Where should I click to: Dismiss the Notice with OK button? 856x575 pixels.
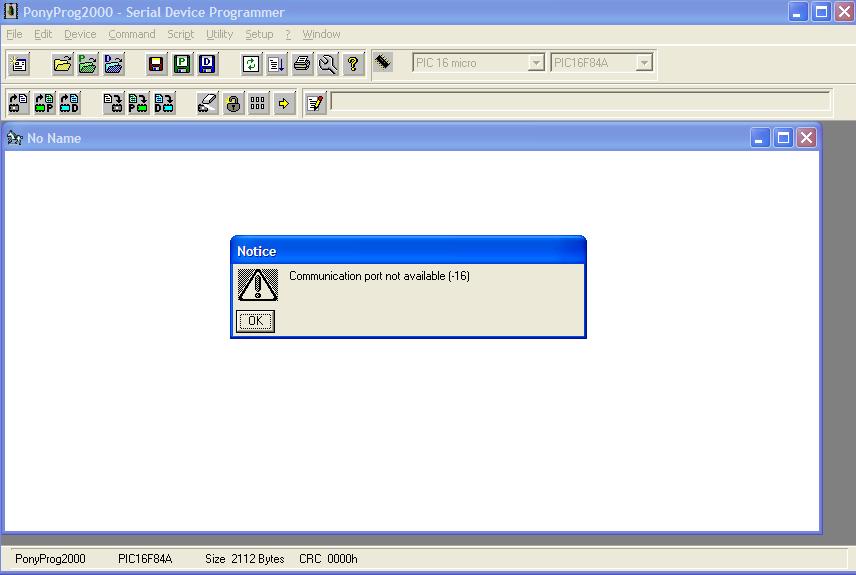coord(255,321)
